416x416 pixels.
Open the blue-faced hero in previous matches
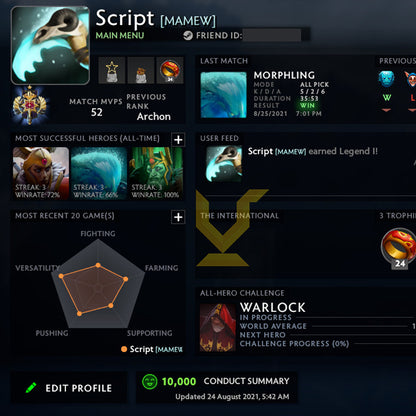[x=387, y=79]
